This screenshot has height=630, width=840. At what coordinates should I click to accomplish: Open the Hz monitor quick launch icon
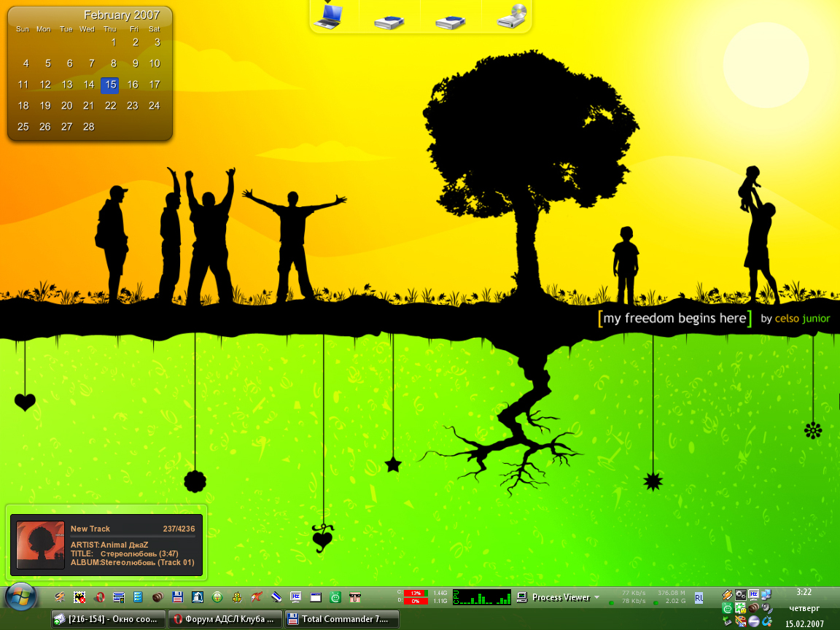296,596
